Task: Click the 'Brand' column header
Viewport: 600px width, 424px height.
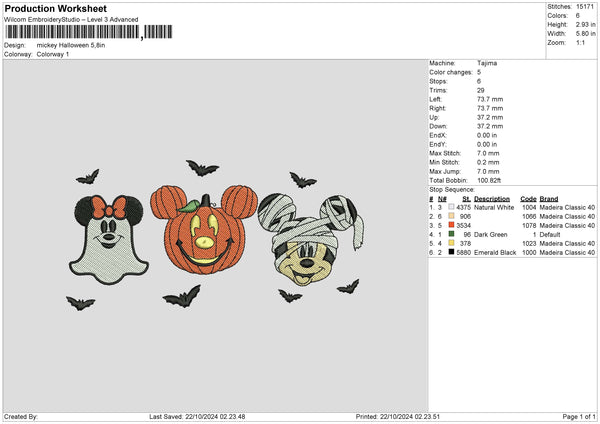Action: [x=549, y=199]
